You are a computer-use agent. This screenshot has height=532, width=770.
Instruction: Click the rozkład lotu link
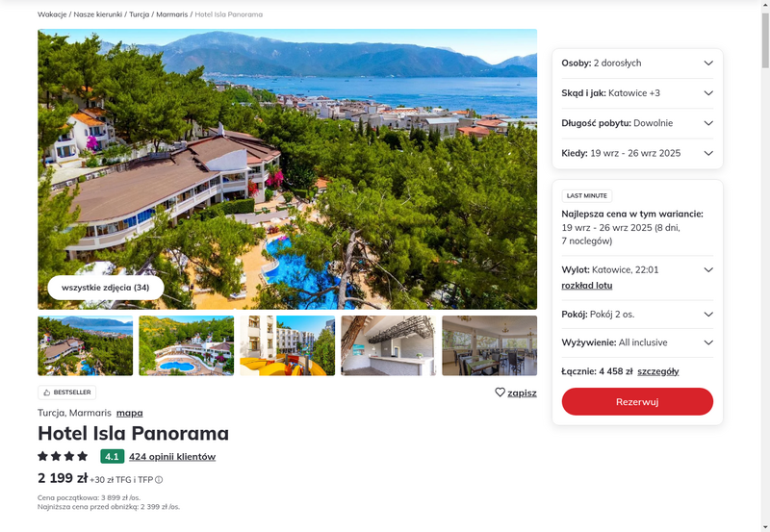click(587, 285)
